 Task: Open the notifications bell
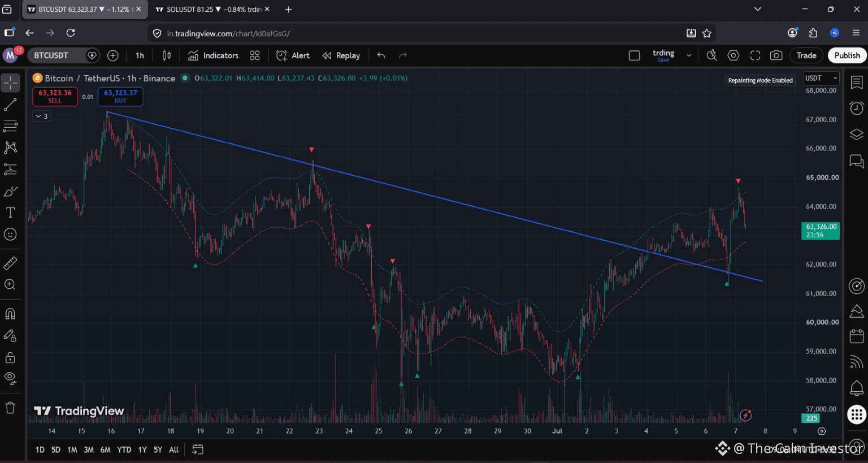click(857, 388)
